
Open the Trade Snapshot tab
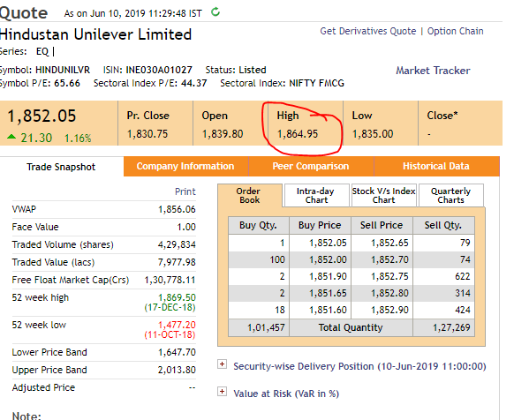tap(61, 167)
